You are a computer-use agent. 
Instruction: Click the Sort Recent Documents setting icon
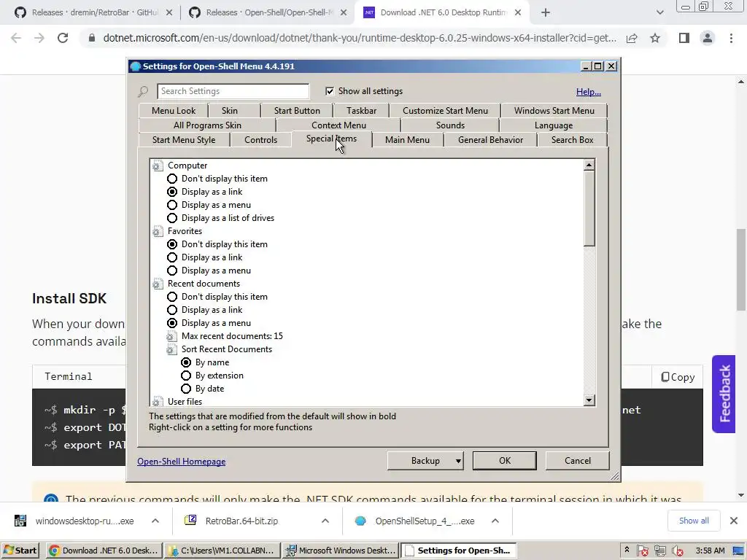(x=171, y=349)
